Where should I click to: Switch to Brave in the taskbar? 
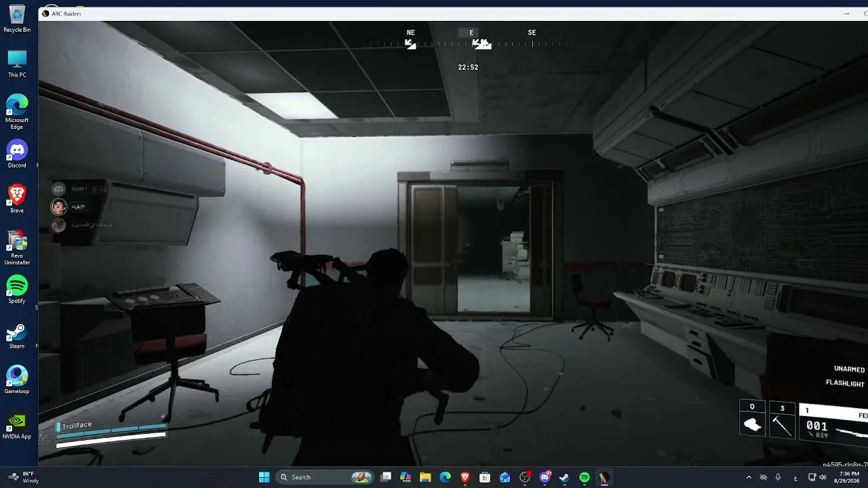click(465, 477)
